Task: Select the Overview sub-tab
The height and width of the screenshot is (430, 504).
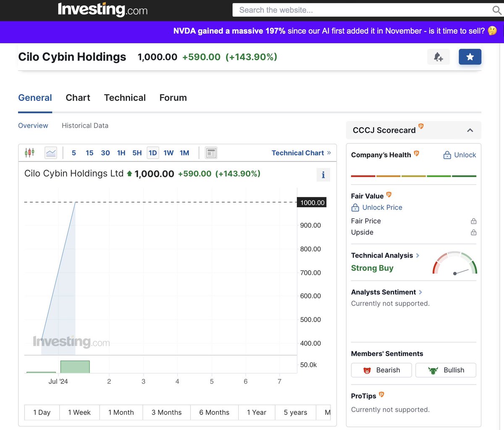Action: (x=33, y=126)
